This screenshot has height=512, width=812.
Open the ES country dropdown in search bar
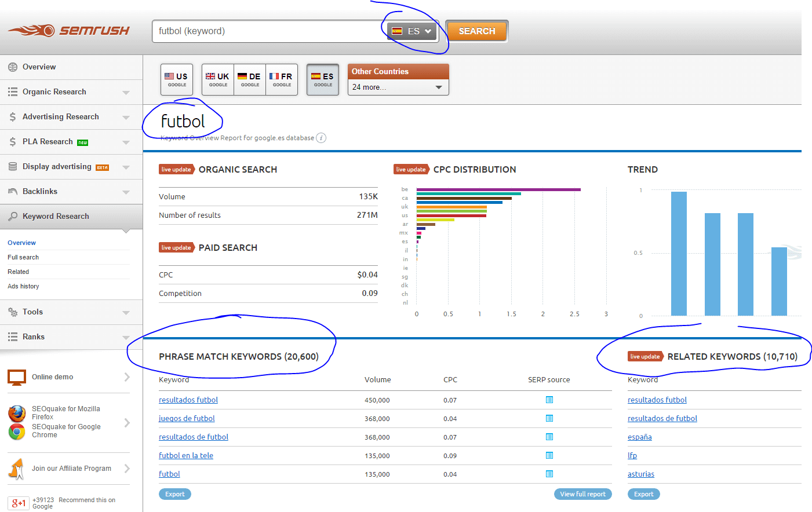pos(412,31)
